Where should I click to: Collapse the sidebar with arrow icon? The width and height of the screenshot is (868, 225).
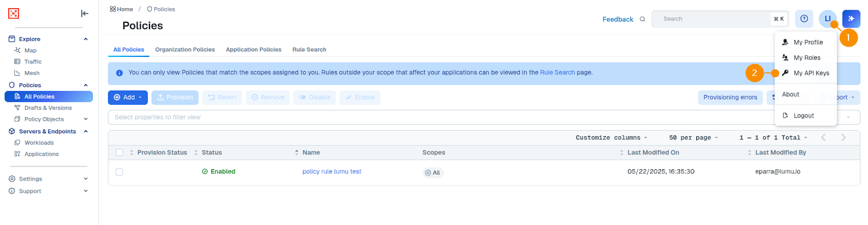(84, 14)
